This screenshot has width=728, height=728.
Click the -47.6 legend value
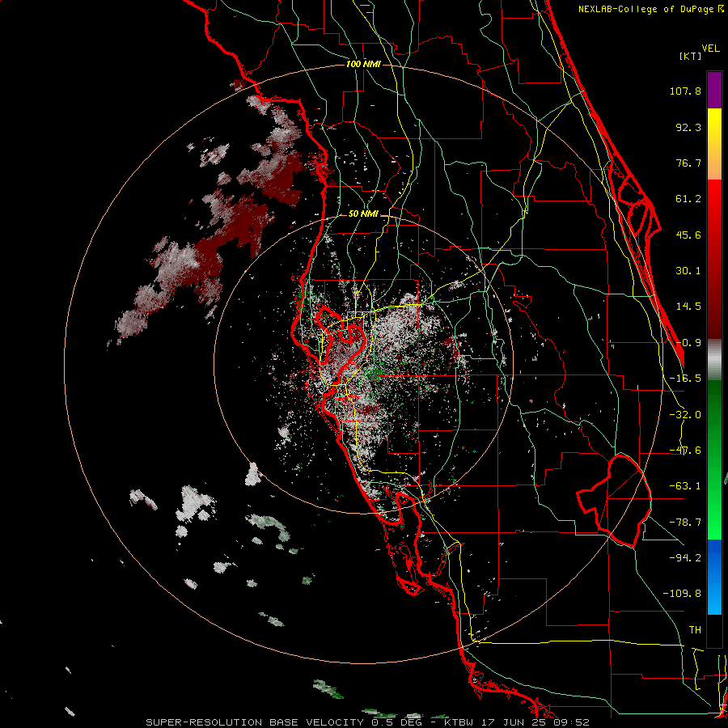point(685,451)
